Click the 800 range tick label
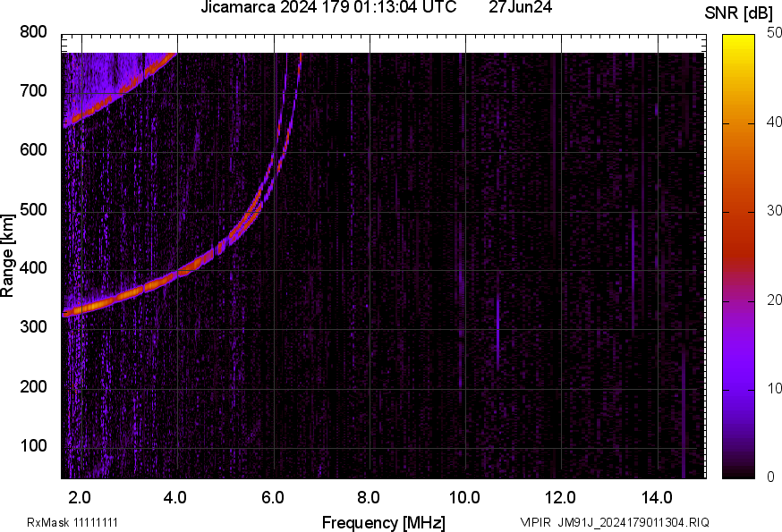The image size is (782, 532). tap(33, 32)
